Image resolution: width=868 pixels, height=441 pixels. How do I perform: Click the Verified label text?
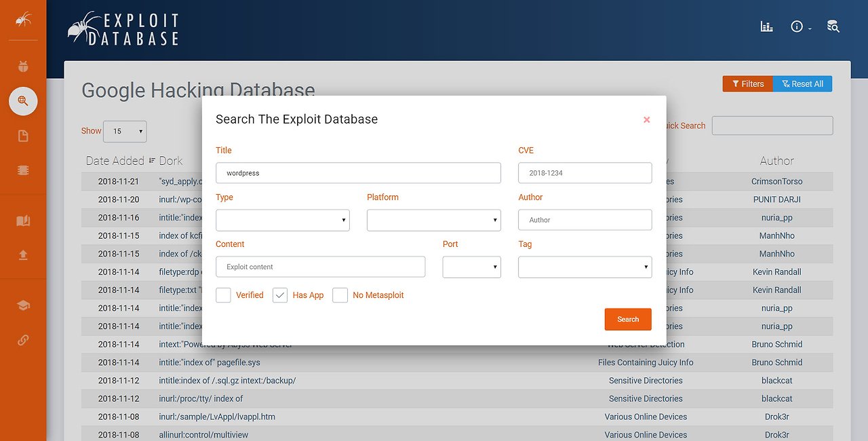pos(250,295)
